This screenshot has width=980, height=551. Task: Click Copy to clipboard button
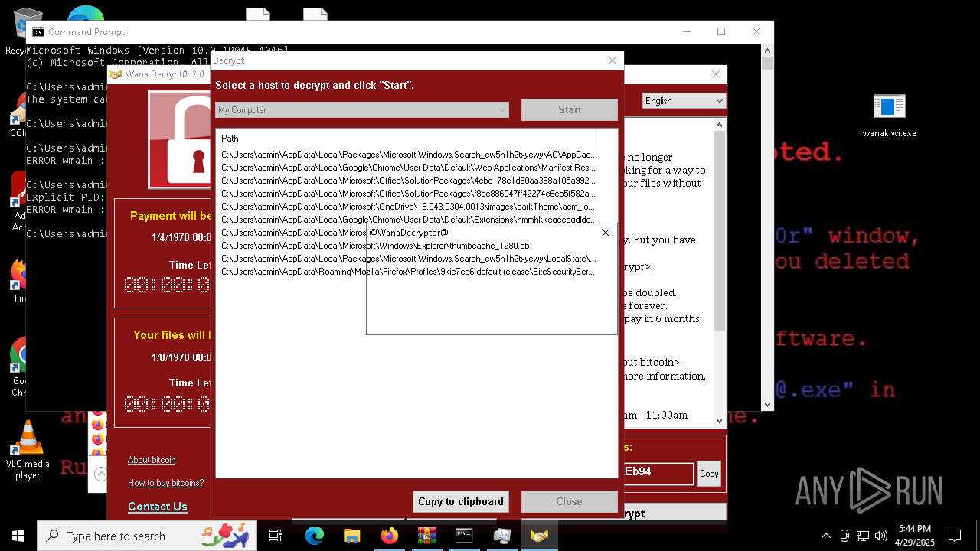[x=460, y=501]
